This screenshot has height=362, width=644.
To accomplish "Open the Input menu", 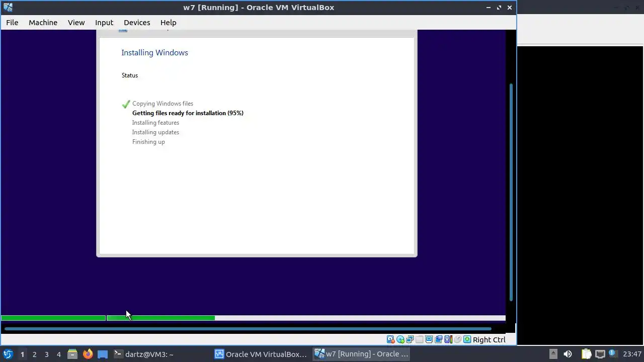I will pos(104,23).
